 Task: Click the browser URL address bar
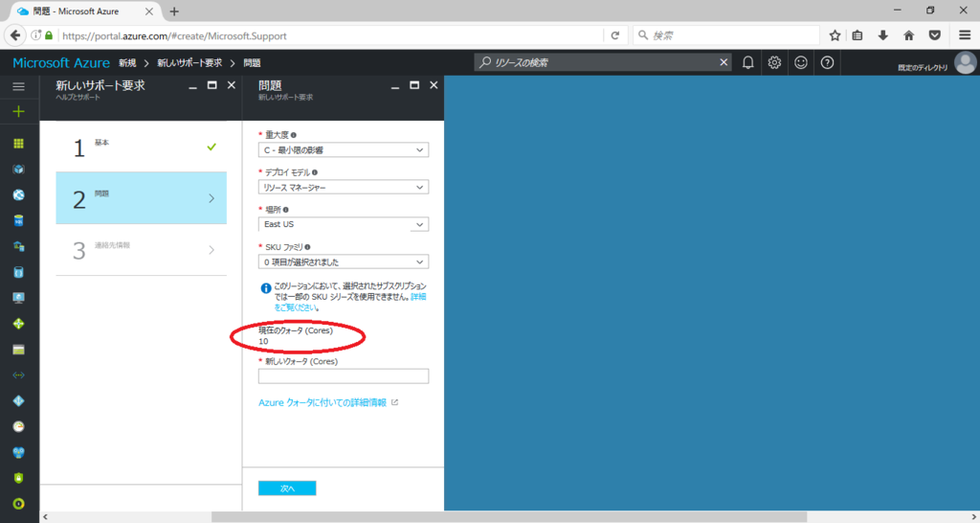pyautogui.click(x=331, y=35)
